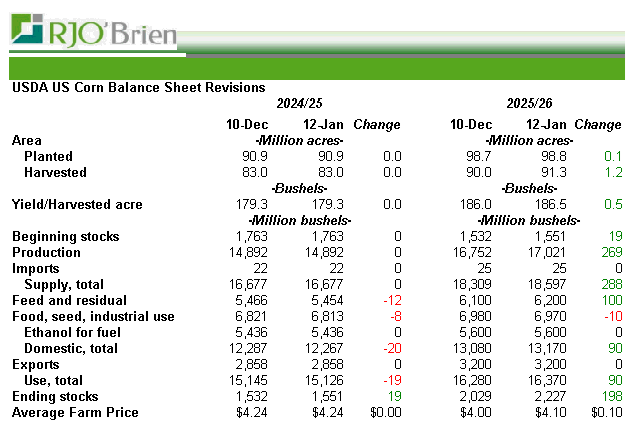This screenshot has width=636, height=430.
Task: Click the red -20 domestic total change
Action: [x=388, y=349]
